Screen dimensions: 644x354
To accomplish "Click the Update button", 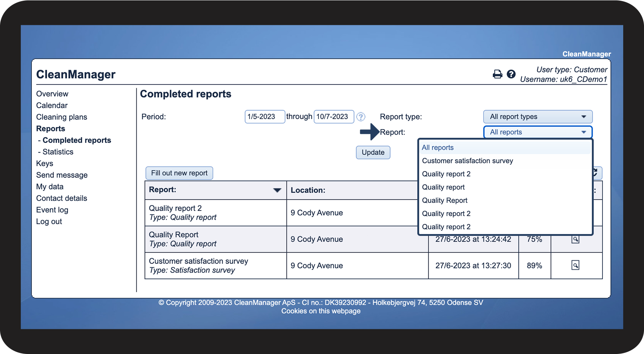I will point(373,152).
